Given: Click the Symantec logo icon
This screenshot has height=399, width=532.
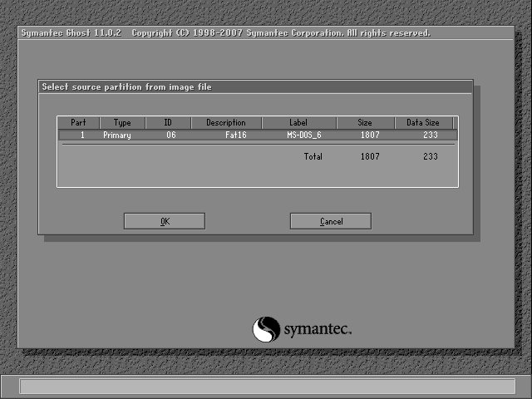Looking at the screenshot, I should click(x=266, y=329).
